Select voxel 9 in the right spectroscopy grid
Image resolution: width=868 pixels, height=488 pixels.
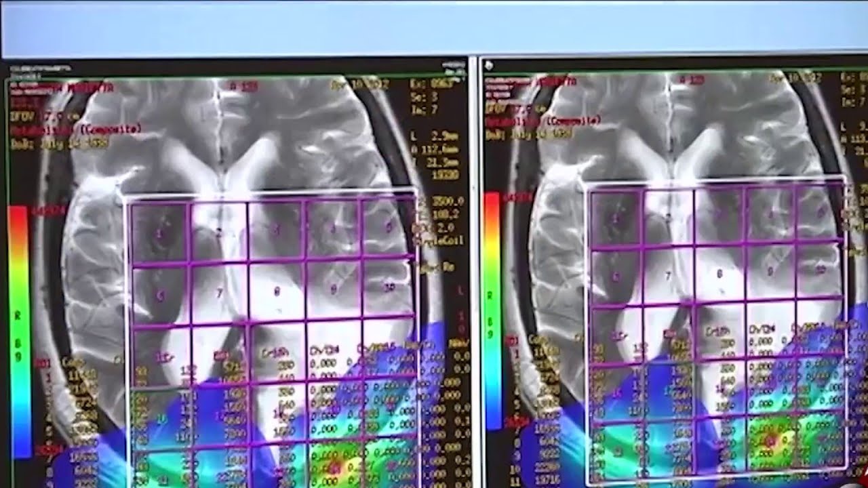[x=770, y=271]
